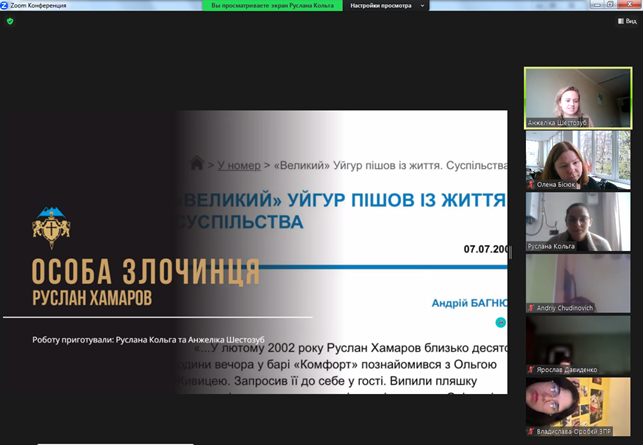Click the Zoom logo in the title bar
The height and width of the screenshot is (446, 643).
5,5
